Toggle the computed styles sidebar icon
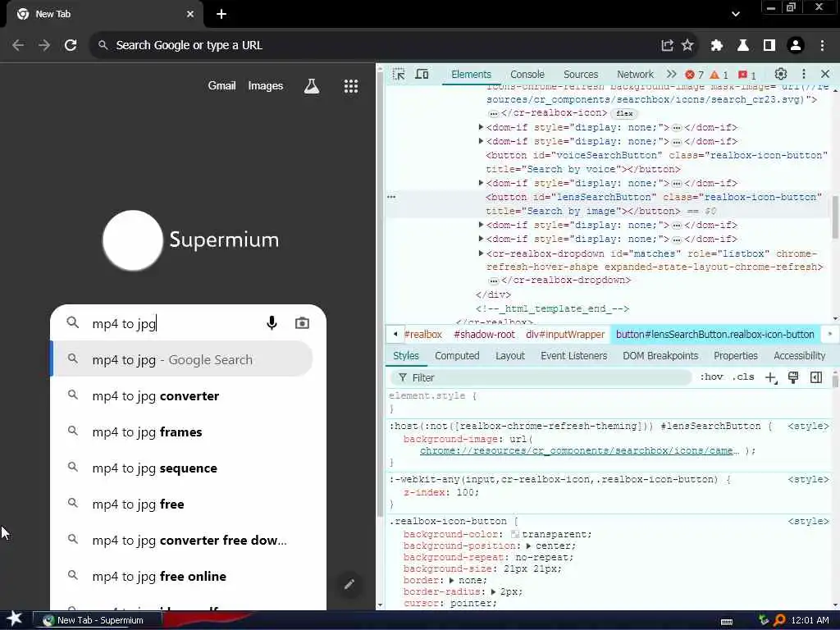Image resolution: width=840 pixels, height=630 pixels. (816, 377)
